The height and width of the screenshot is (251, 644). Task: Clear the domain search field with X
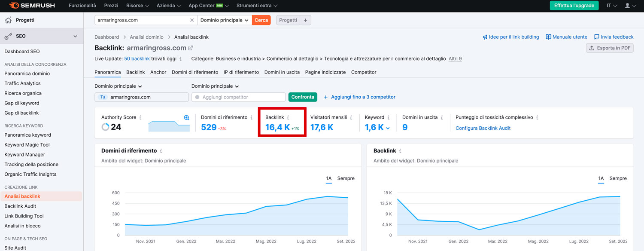coord(192,20)
